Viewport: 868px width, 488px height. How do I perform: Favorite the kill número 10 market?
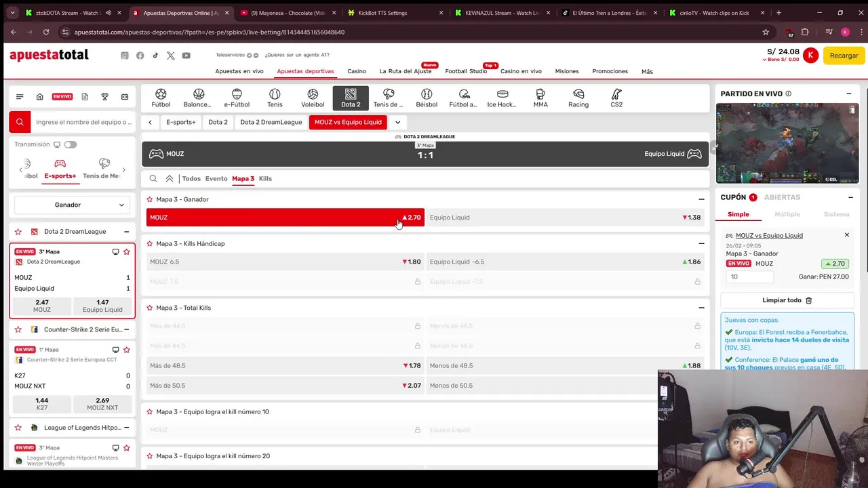pos(150,412)
